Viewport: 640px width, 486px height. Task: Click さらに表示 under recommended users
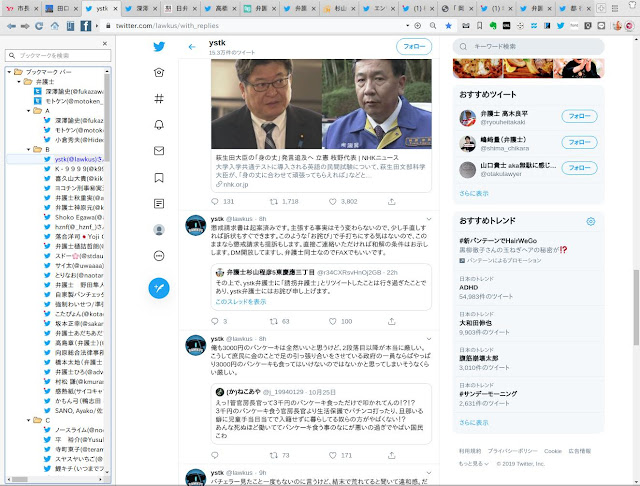click(x=473, y=193)
